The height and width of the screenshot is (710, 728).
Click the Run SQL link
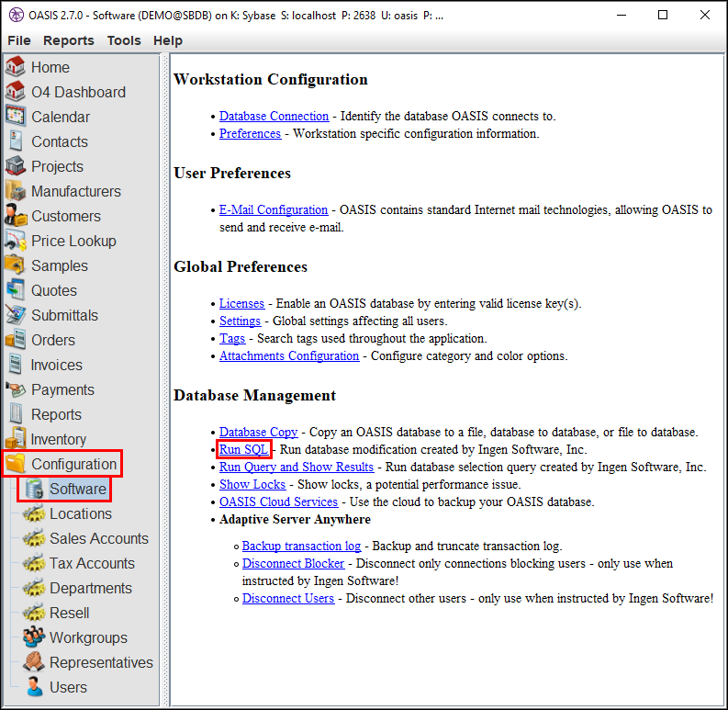coord(244,449)
